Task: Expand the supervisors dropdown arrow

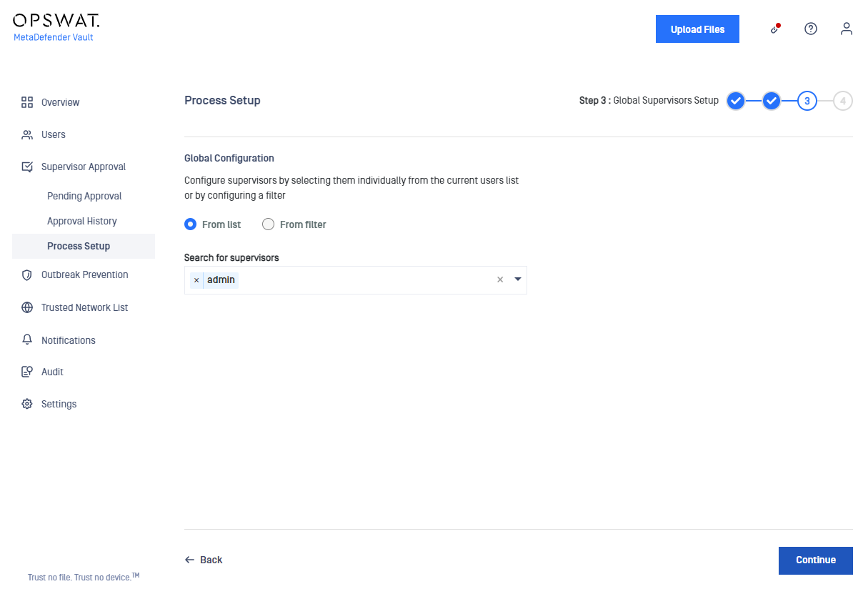Action: tap(518, 279)
